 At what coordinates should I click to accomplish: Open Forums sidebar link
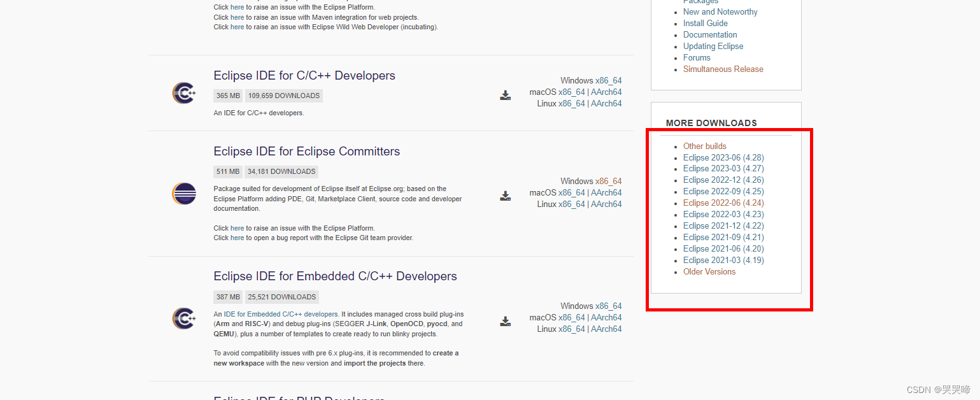(x=697, y=58)
